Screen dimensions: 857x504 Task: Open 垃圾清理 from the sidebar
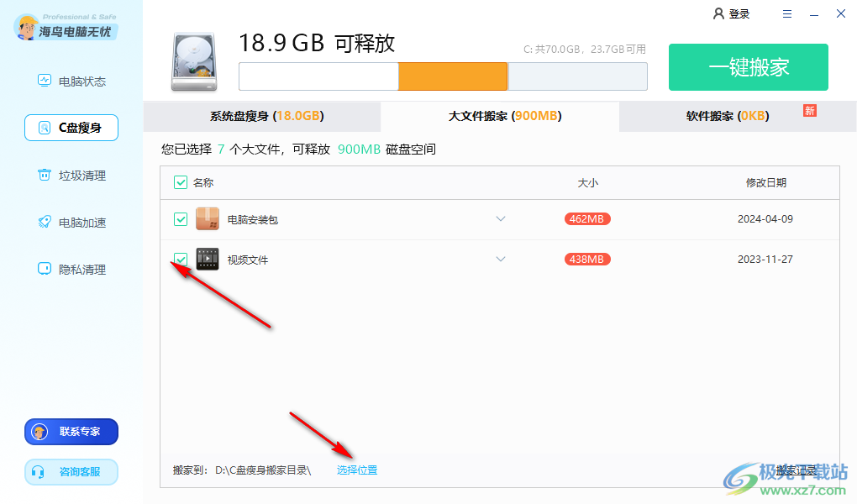(71, 175)
